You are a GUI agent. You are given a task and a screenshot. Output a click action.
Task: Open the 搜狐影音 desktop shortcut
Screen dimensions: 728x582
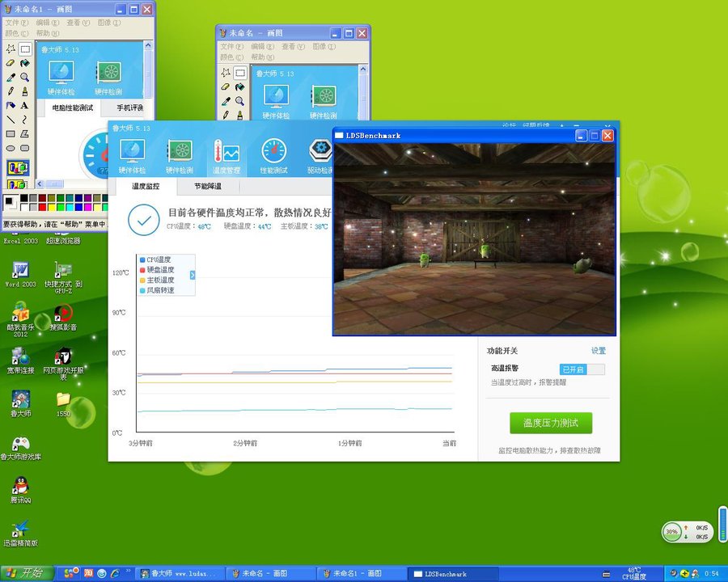click(x=63, y=315)
